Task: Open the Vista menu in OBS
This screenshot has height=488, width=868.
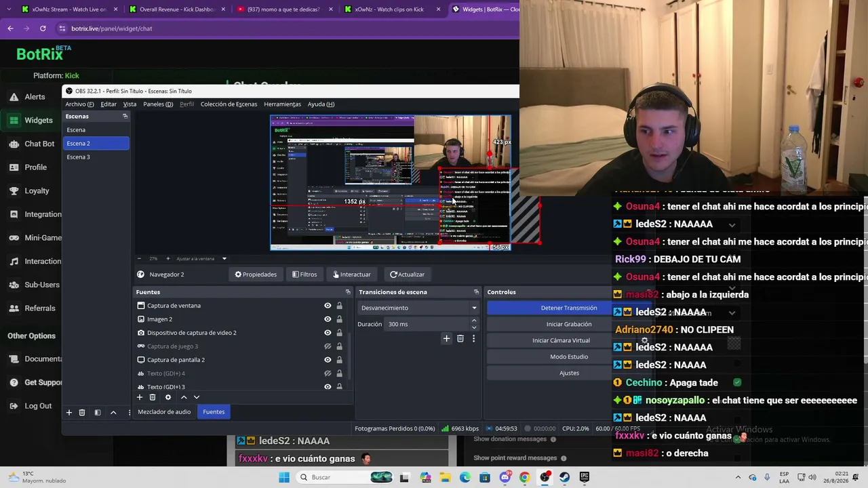Action: tap(130, 104)
